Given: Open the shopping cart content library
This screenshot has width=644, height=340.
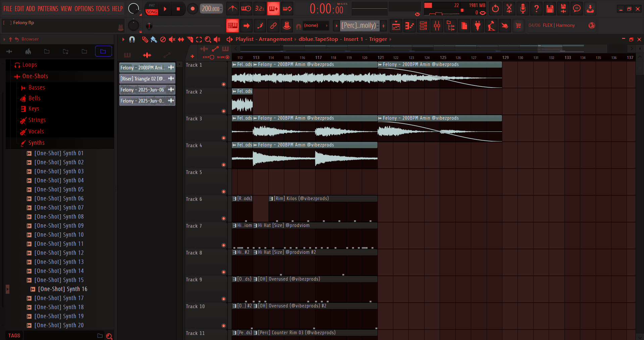Looking at the screenshot, I should (518, 25).
